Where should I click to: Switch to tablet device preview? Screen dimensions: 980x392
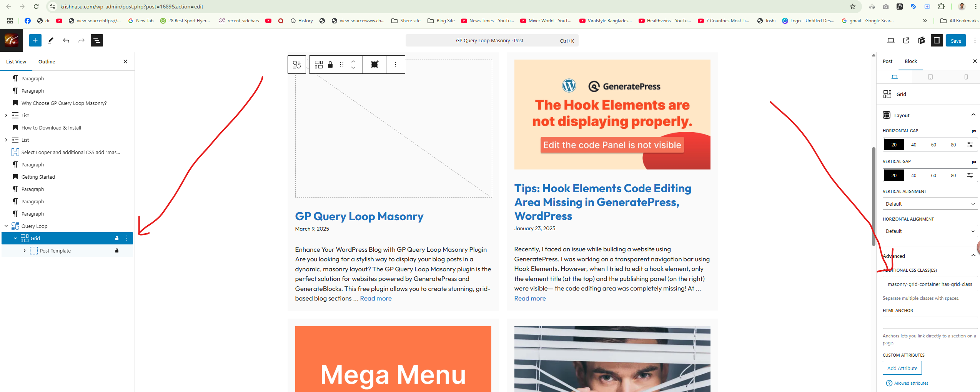tap(930, 77)
